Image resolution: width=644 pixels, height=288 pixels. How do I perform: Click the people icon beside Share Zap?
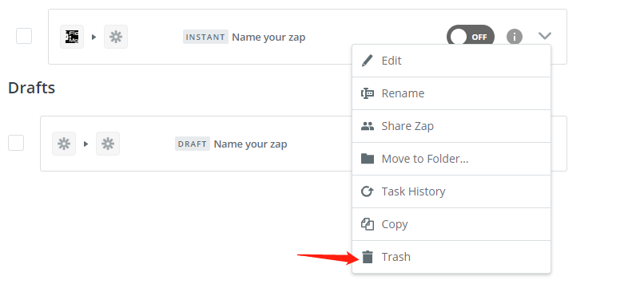(368, 126)
